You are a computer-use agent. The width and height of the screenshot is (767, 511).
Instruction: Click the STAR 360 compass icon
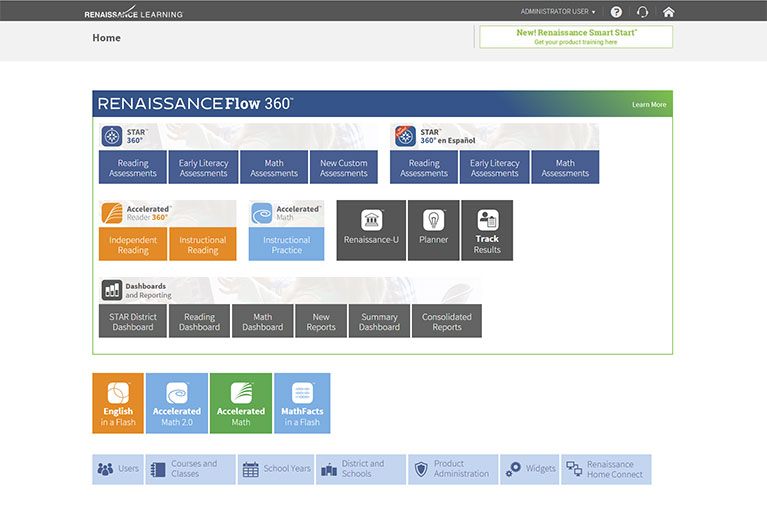click(112, 136)
